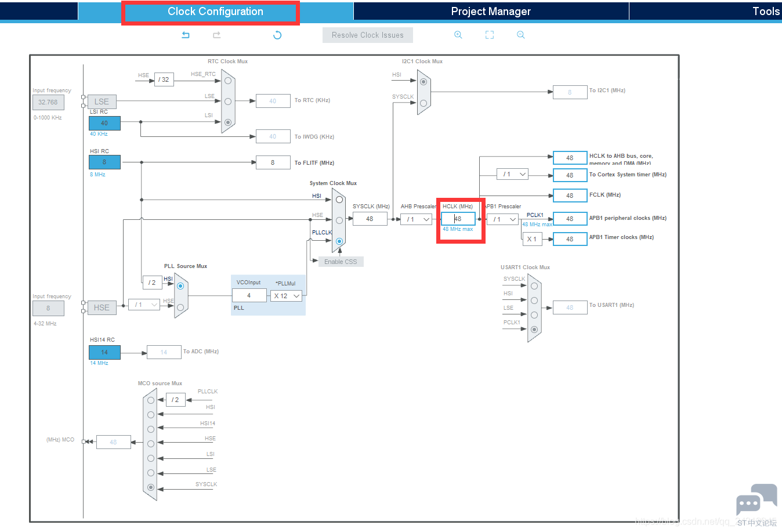Select PLLCLK/2 in MCO source Mux

(x=151, y=400)
